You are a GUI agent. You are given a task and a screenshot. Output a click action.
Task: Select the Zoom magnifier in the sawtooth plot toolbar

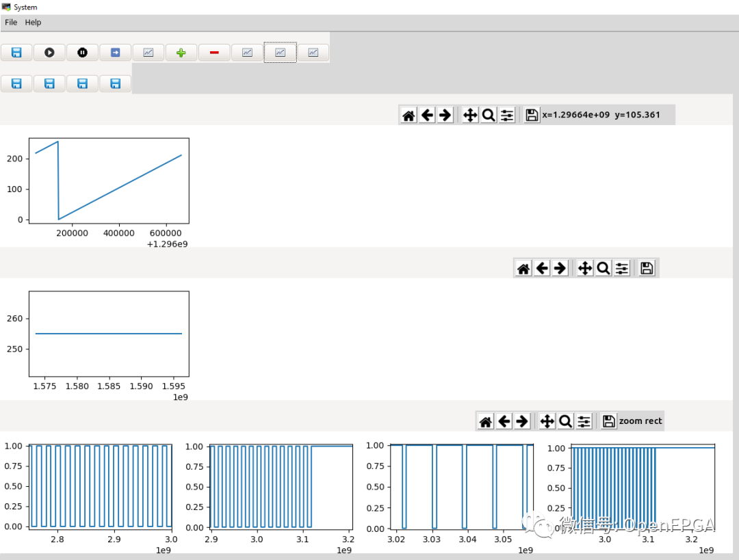(489, 115)
